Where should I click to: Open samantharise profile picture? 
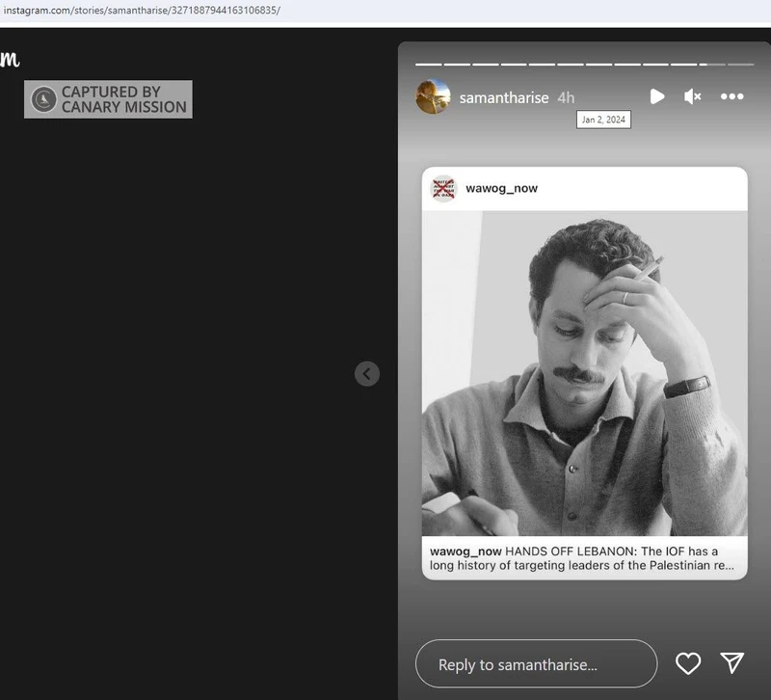(433, 96)
